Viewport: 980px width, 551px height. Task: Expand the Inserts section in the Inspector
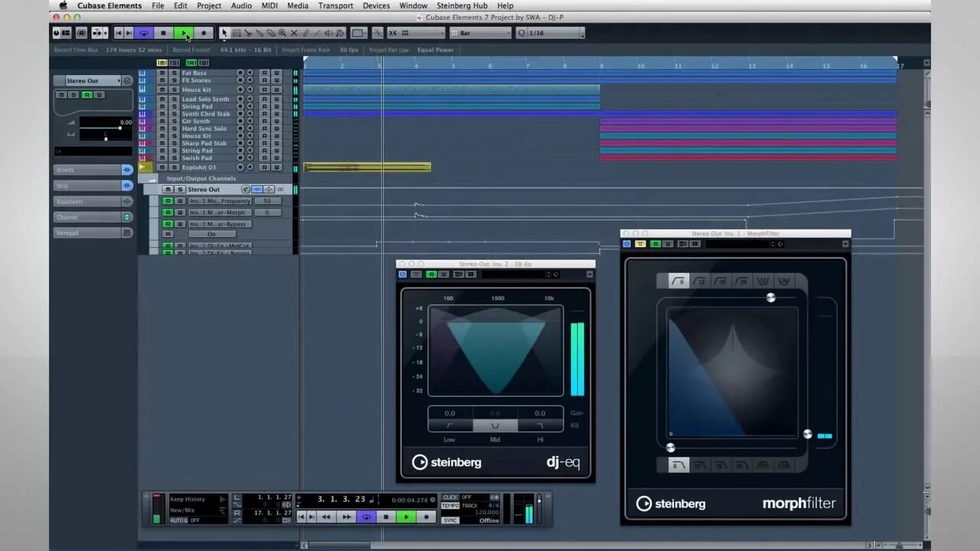click(87, 170)
